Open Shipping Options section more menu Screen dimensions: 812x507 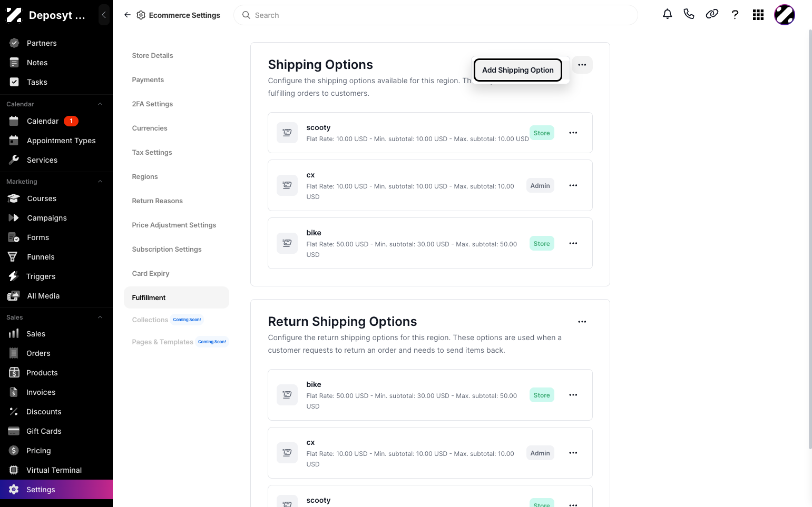(582, 65)
